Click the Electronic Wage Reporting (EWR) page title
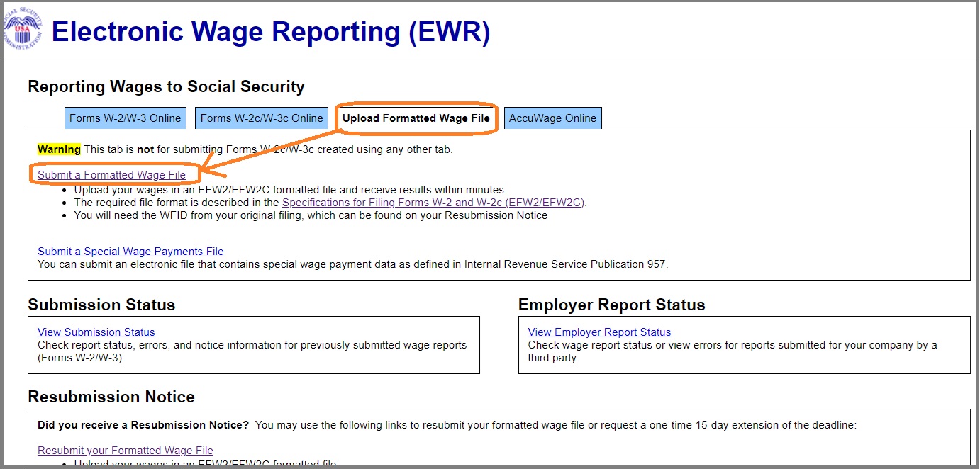Image resolution: width=980 pixels, height=469 pixels. 270,33
